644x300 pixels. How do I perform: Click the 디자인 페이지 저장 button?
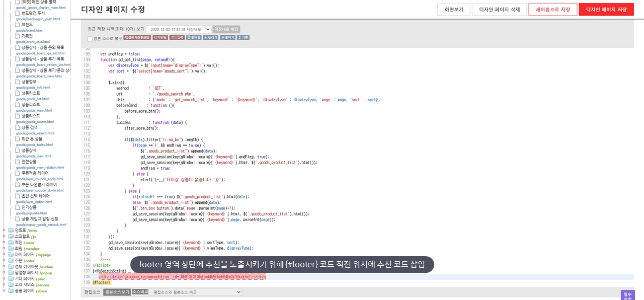click(606, 10)
